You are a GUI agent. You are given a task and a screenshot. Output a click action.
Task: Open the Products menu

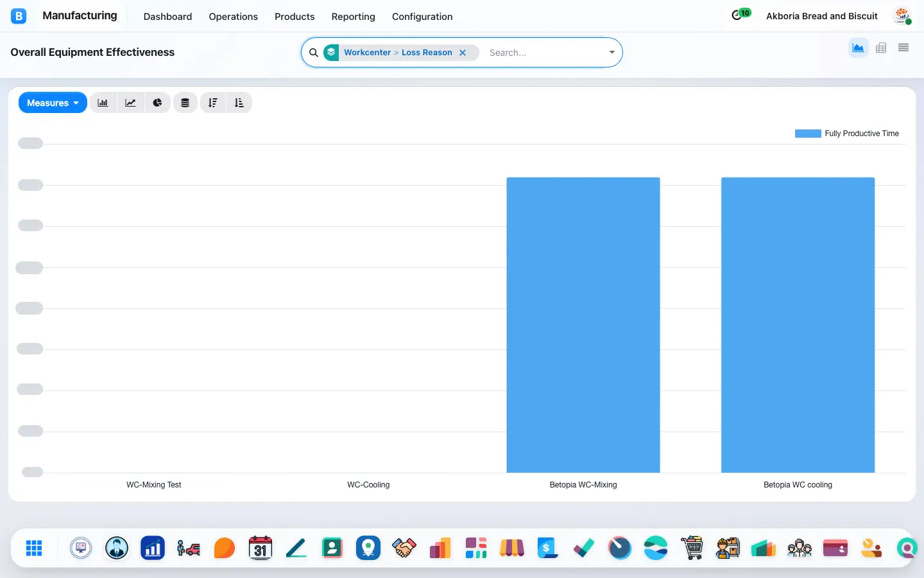click(295, 17)
